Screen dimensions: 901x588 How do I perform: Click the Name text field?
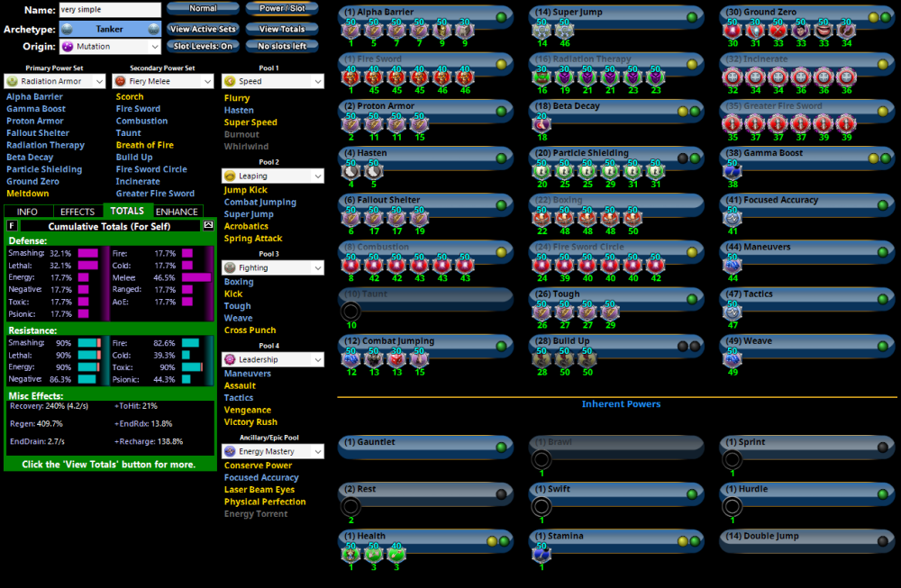[110, 10]
